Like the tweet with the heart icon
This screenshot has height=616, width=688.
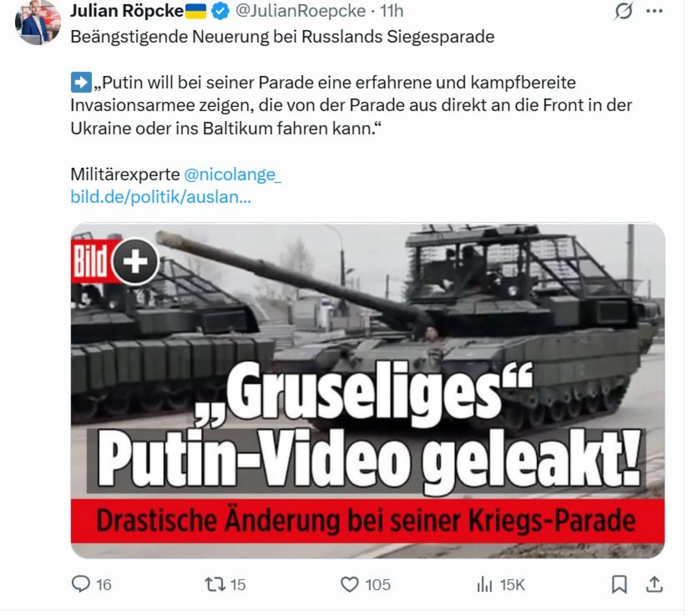pos(349,584)
